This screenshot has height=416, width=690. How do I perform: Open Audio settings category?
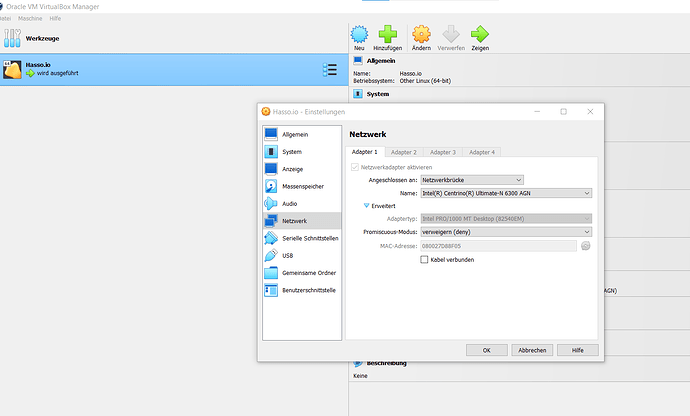coord(302,203)
